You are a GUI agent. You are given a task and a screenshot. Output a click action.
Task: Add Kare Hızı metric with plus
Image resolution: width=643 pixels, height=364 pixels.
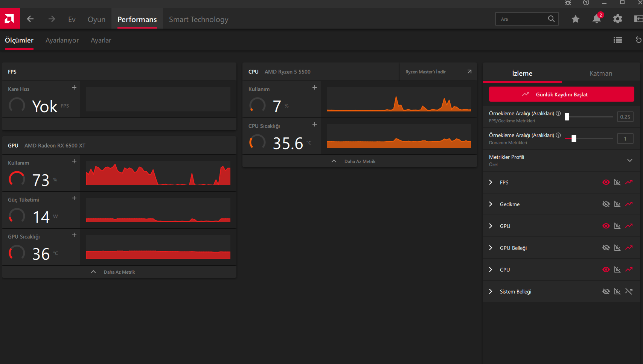coord(74,87)
